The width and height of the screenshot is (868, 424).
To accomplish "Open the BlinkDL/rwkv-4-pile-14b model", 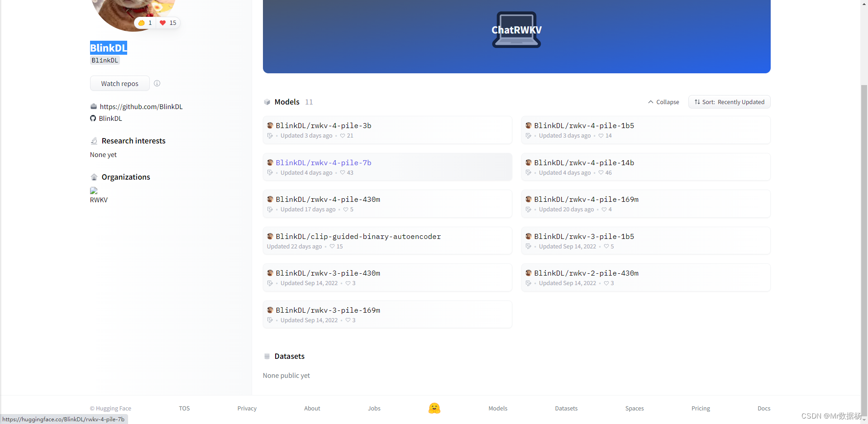I will [646, 167].
